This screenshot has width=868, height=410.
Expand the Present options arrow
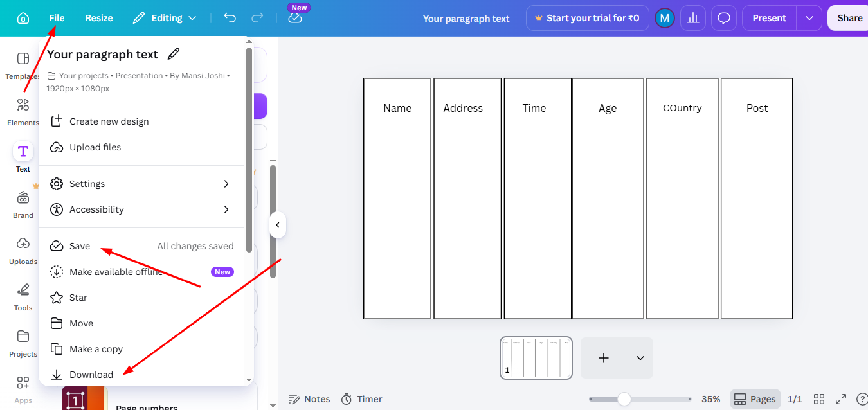[809, 18]
